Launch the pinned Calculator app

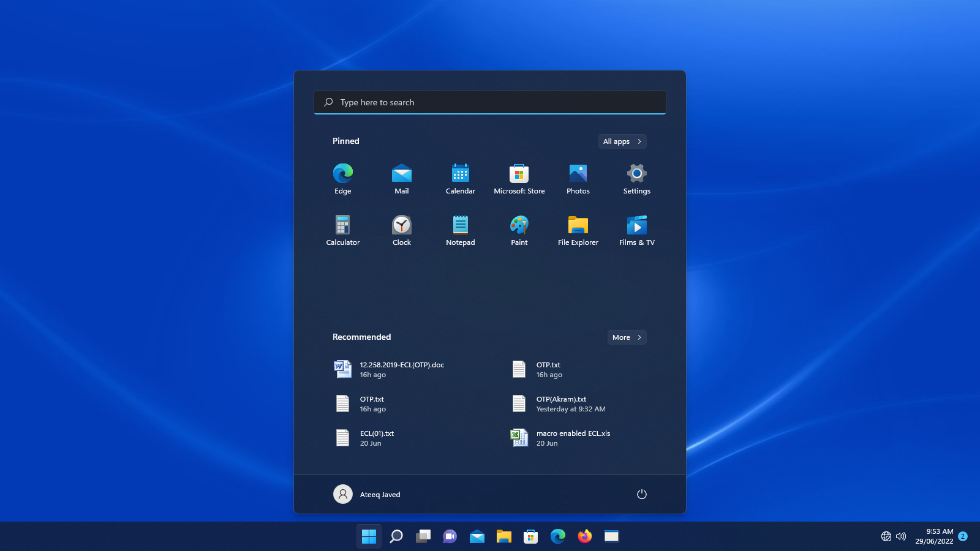click(x=343, y=230)
